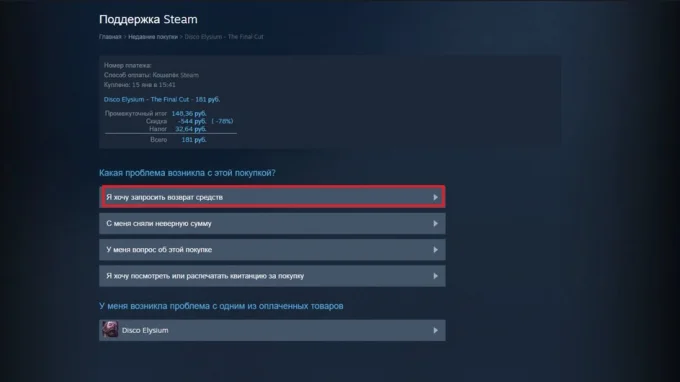Click the discount percentage '(-78%)'
The image size is (680, 382).
(222, 121)
